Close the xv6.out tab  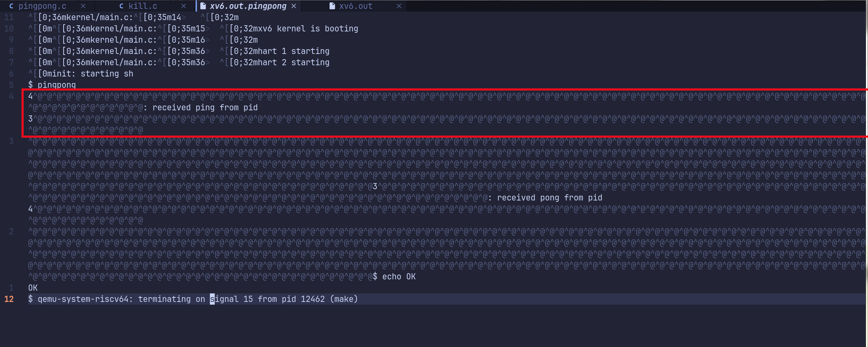click(x=399, y=6)
